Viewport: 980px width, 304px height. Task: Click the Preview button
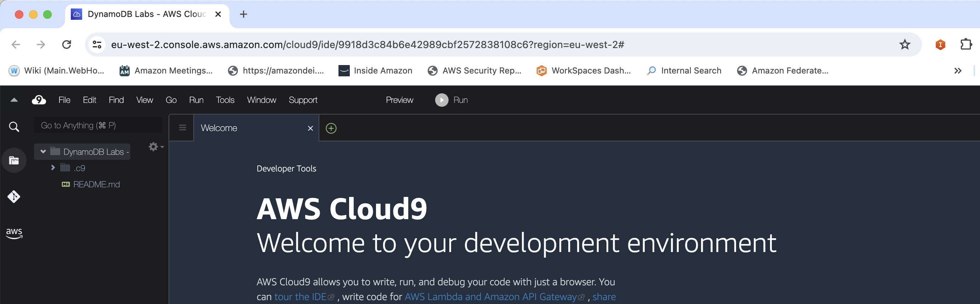coord(399,100)
